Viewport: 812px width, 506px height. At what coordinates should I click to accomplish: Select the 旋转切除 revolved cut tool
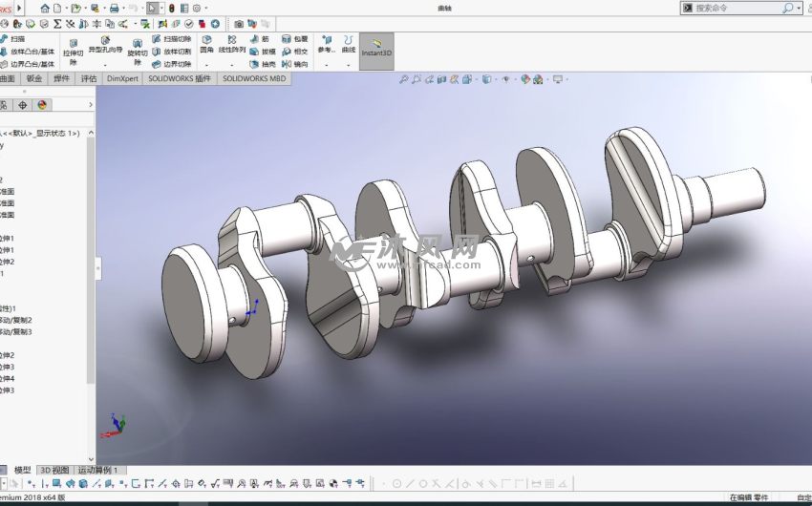(x=137, y=50)
